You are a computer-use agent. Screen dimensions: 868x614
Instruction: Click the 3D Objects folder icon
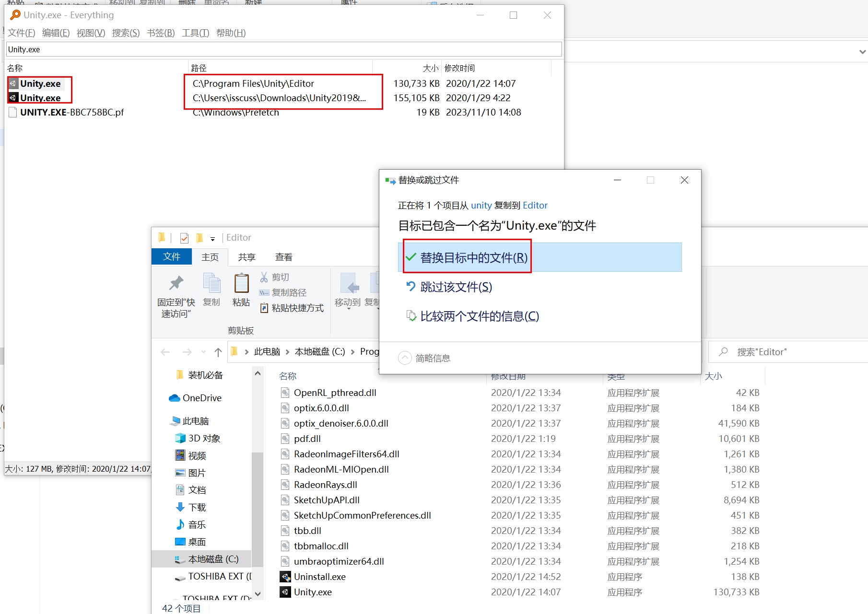[180, 438]
